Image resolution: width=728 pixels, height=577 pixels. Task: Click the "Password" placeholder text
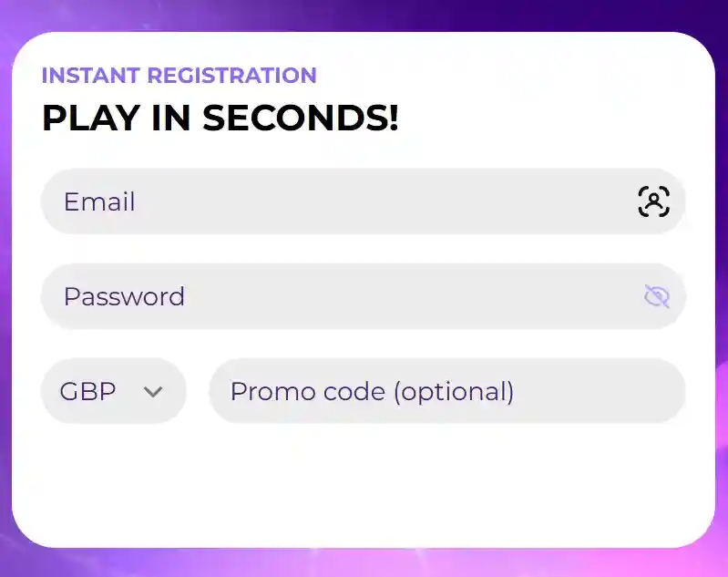[x=124, y=296]
